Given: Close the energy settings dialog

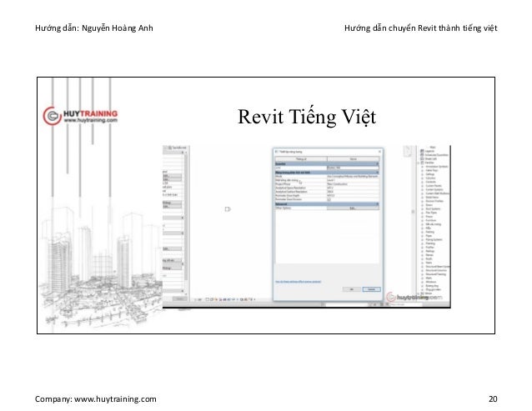Looking at the screenshot, I should pos(379,152).
